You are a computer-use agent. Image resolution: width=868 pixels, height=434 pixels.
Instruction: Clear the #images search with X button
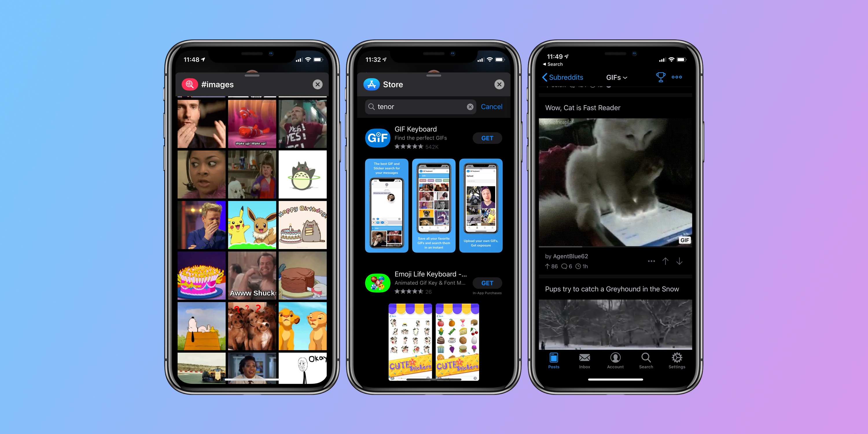point(318,85)
